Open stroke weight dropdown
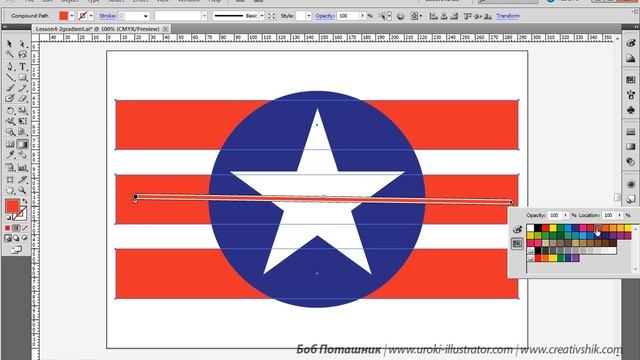Screen dimensions: 640x360 146,16
